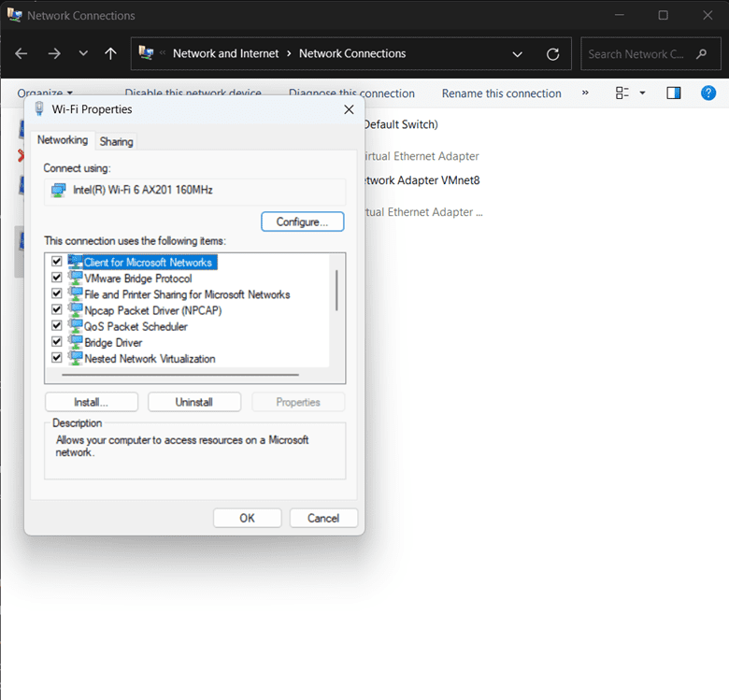Viewport: 729px width, 700px height.
Task: Minimize the Network Connections window
Action: tap(620, 15)
